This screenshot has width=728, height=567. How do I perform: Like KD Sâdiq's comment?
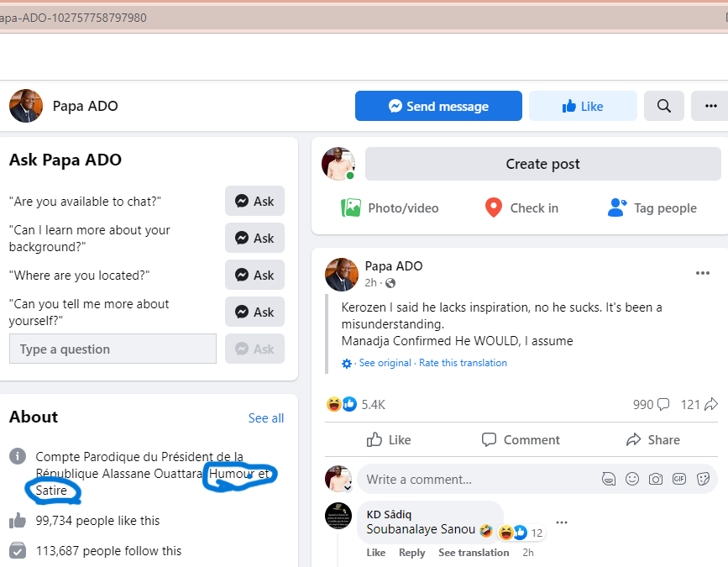(375, 552)
